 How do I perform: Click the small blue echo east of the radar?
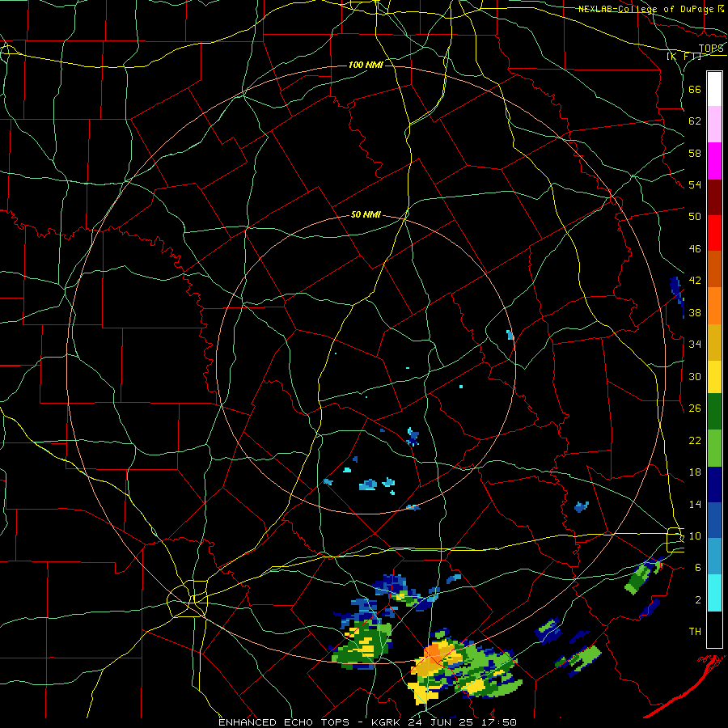point(510,335)
